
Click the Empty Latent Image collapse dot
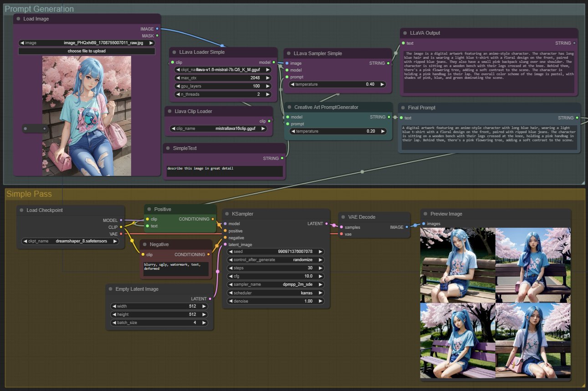tap(110, 289)
